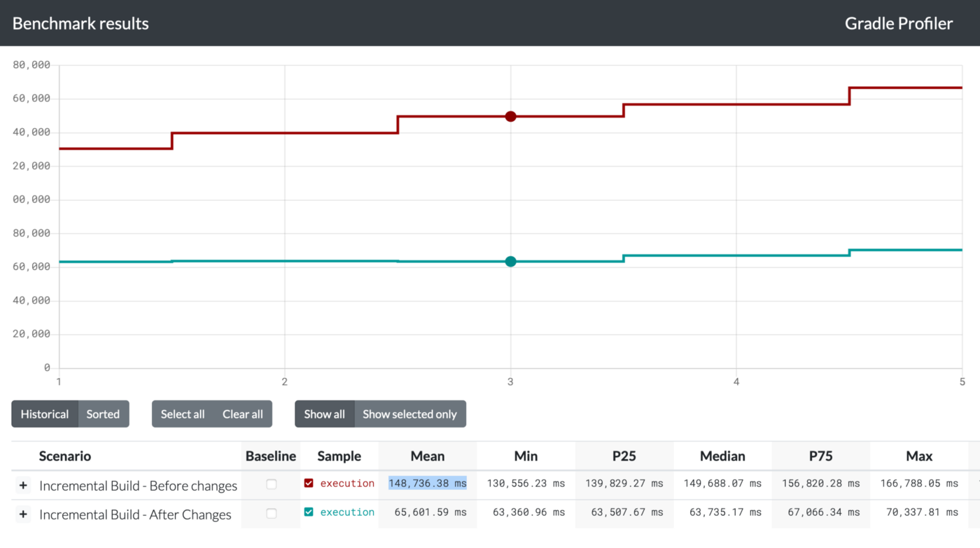
Task: Click the 67,066.34 ms P75 value
Action: click(824, 512)
